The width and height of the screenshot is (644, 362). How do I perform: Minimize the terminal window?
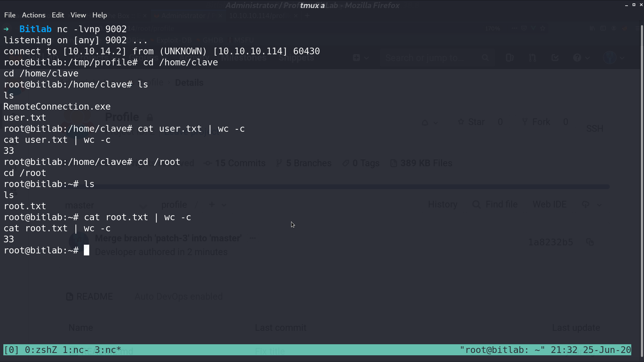click(x=627, y=5)
